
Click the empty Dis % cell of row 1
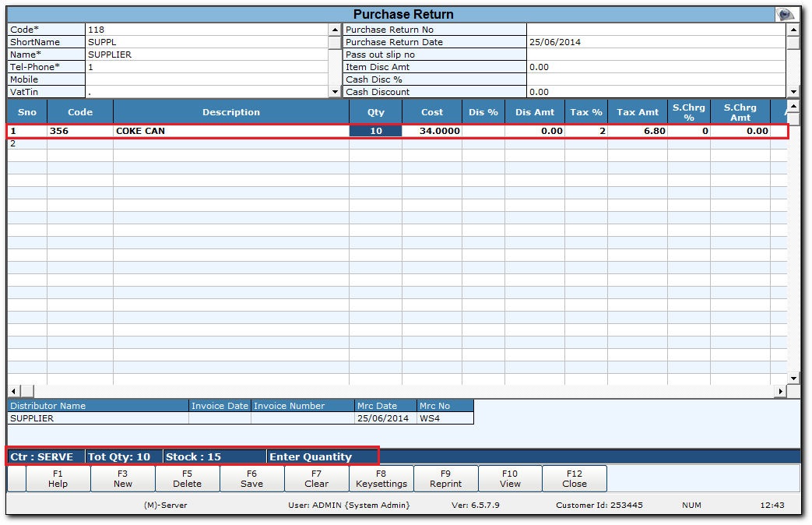(483, 131)
